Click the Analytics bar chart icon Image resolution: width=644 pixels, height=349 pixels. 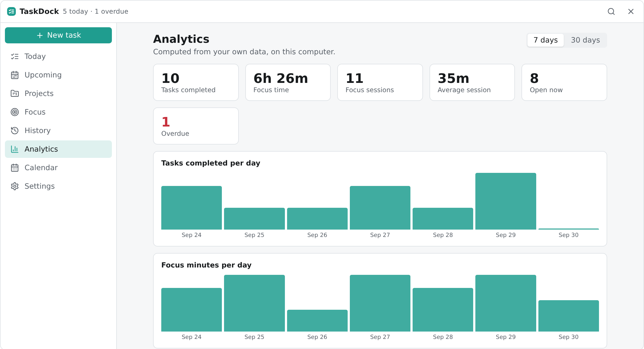(15, 149)
